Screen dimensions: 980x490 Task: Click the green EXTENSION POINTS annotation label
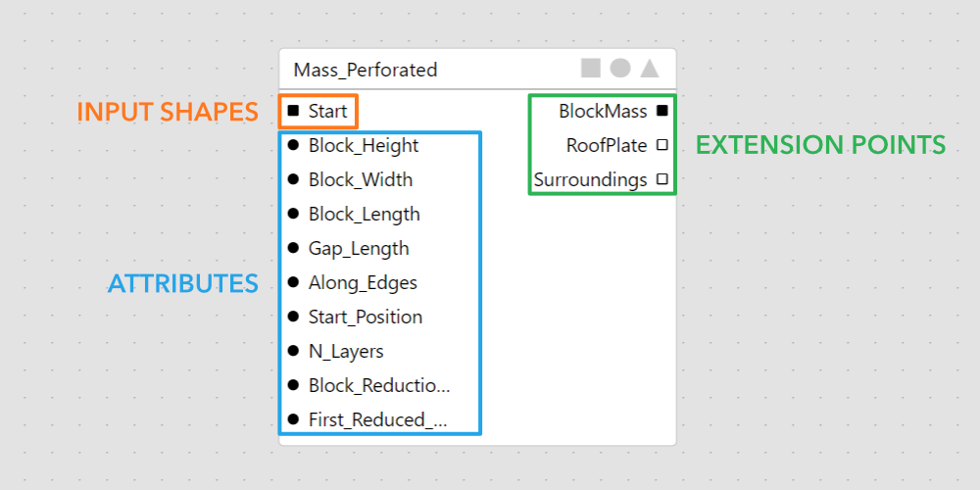click(820, 145)
